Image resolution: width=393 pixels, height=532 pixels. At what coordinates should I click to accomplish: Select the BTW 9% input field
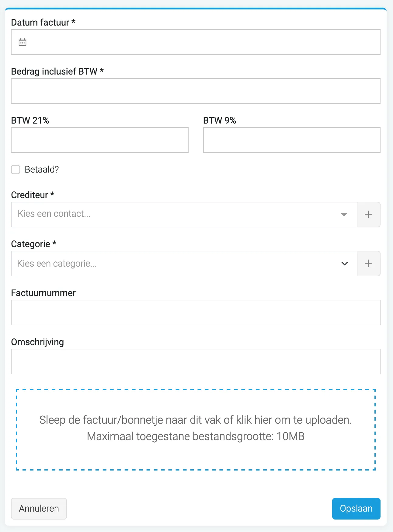(292, 140)
